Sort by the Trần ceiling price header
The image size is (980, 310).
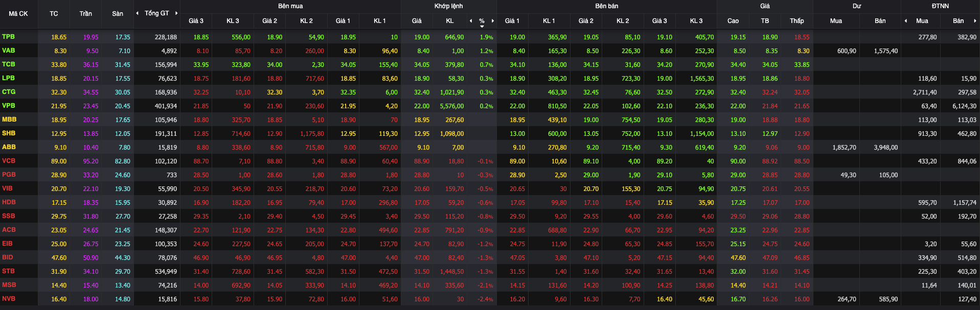(x=86, y=14)
